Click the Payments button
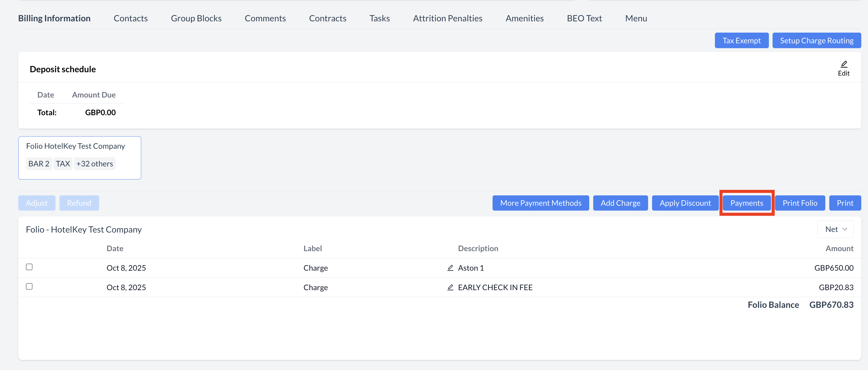868x370 pixels. coord(746,203)
